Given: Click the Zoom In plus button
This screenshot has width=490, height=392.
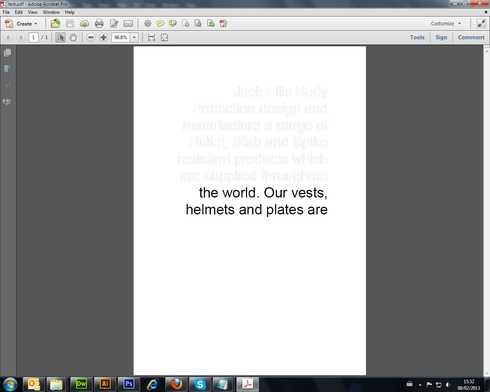Looking at the screenshot, I should 103,37.
